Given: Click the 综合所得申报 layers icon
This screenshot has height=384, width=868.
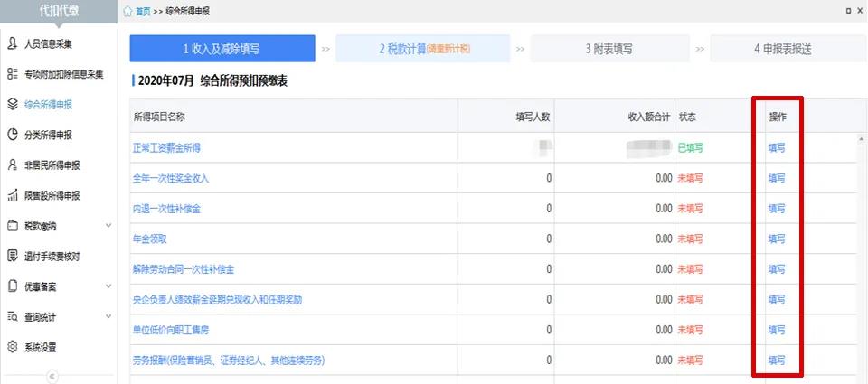Looking at the screenshot, I should coord(12,105).
